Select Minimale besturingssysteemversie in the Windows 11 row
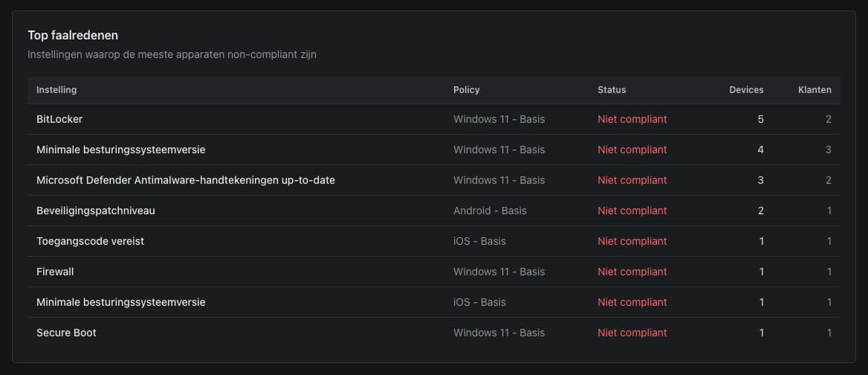Viewport: 868px width, 375px height. pyautogui.click(x=120, y=150)
